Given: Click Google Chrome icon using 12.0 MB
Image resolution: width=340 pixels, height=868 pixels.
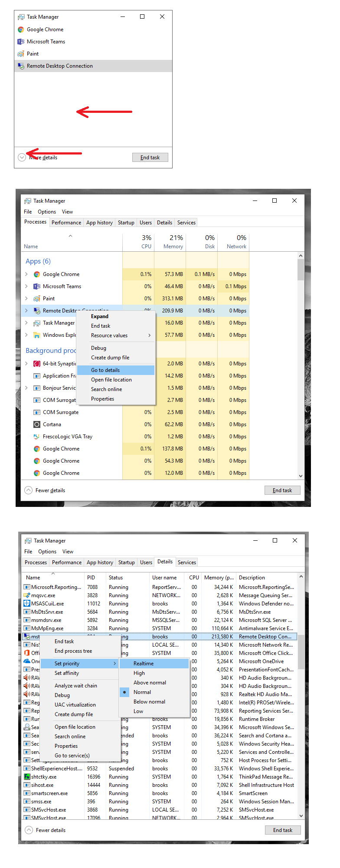Looking at the screenshot, I should tap(37, 473).
